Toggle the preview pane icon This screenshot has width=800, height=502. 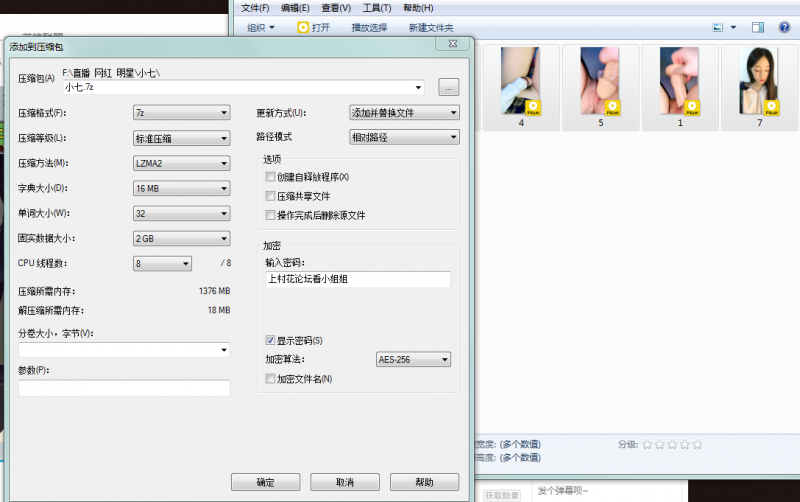(758, 27)
